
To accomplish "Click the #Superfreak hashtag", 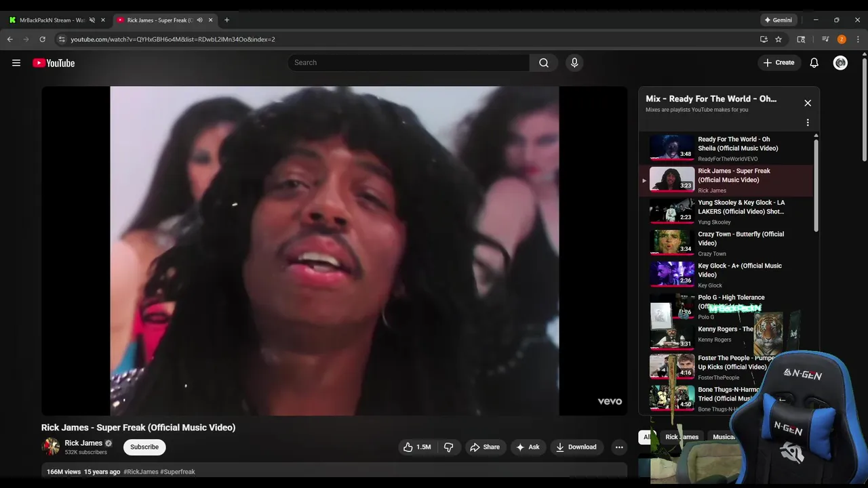I will click(x=178, y=472).
